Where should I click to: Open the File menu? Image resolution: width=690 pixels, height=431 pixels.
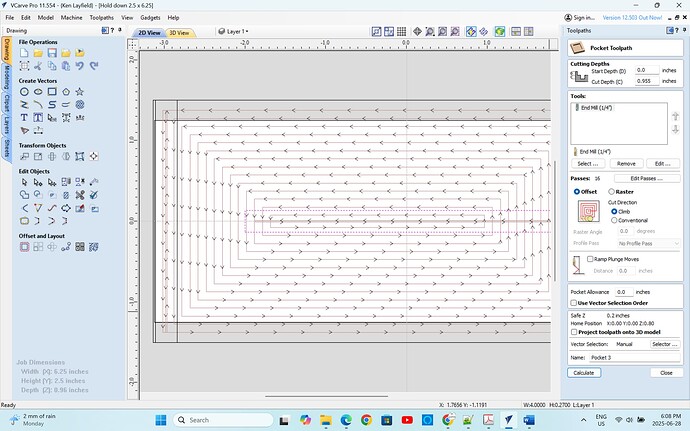pos(10,18)
